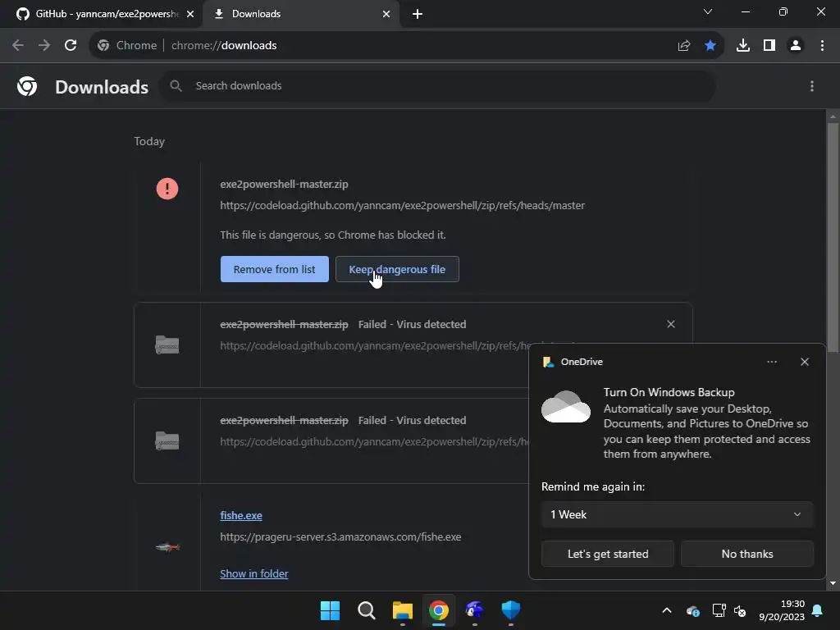Open the Downloads page more actions menu

(x=812, y=86)
